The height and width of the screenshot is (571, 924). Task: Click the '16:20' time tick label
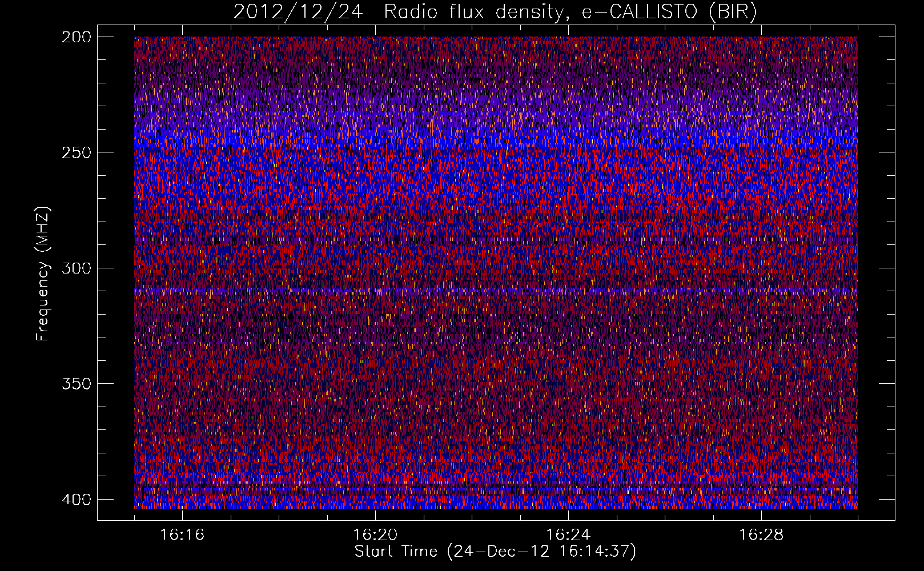(375, 535)
